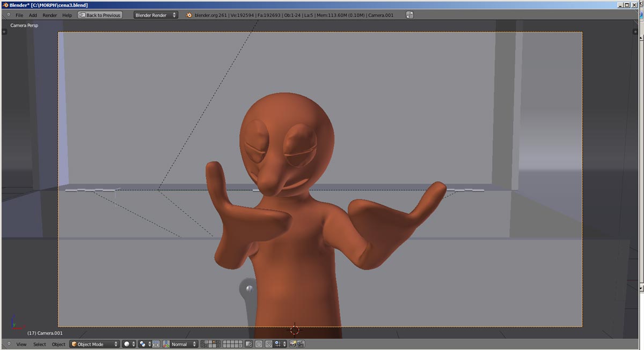The image size is (644, 350).
Task: Click the pivot point selector in the header
Action: (x=142, y=344)
